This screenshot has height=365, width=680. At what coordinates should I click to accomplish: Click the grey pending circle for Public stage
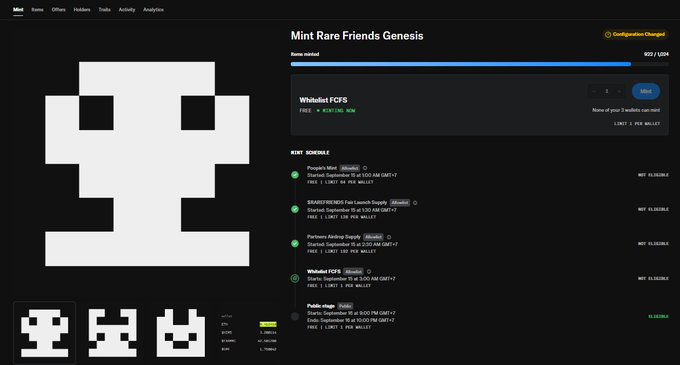click(x=295, y=316)
